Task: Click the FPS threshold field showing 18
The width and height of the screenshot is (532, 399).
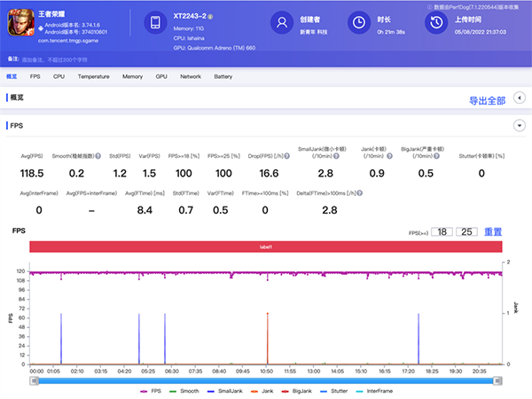Action: [x=442, y=231]
